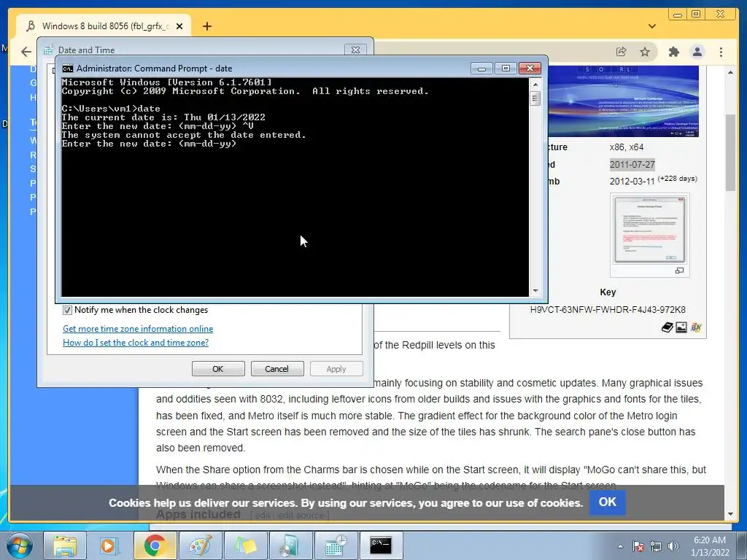Select the Windows 8 build 8056 tab
The height and width of the screenshot is (560, 747).
pos(104,26)
